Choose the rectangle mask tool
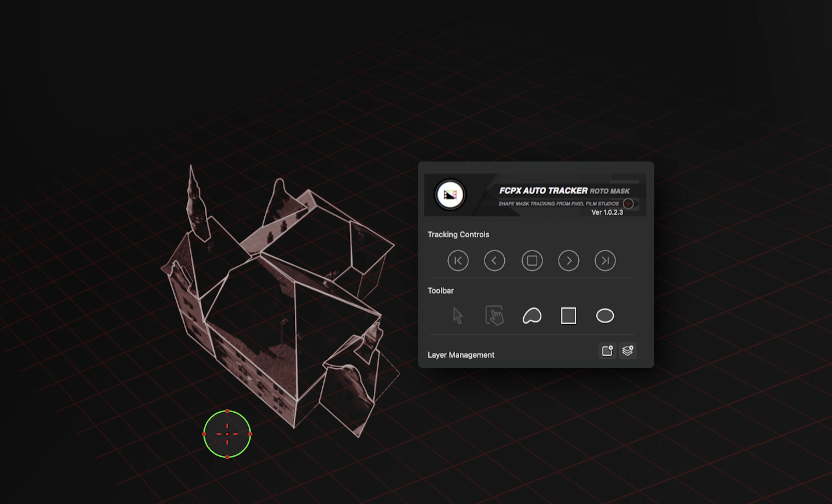Image resolution: width=832 pixels, height=504 pixels. coord(568,316)
